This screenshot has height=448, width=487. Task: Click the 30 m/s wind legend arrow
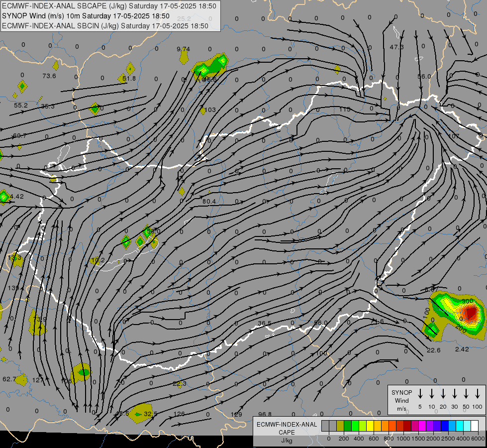pyautogui.click(x=454, y=393)
